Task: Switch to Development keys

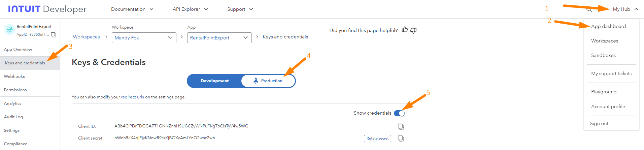Action: click(x=214, y=81)
